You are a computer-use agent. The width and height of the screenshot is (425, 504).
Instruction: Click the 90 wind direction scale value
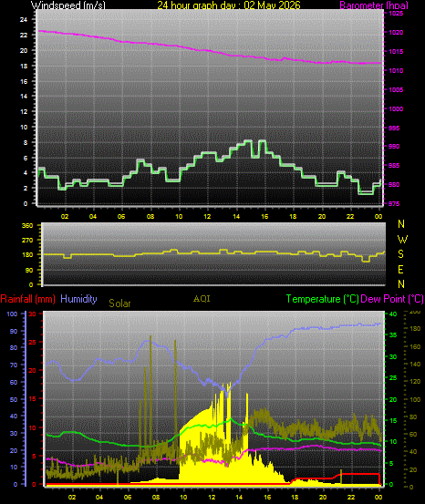pyautogui.click(x=29, y=271)
